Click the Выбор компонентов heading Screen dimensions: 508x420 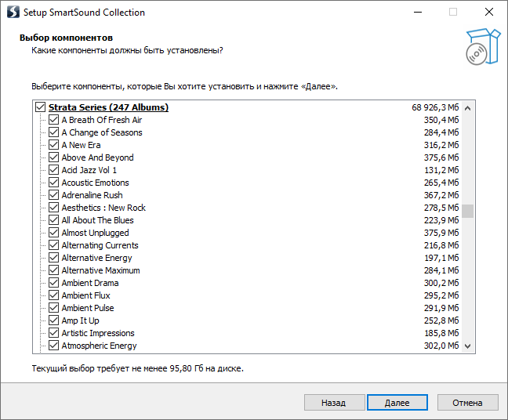[66, 38]
